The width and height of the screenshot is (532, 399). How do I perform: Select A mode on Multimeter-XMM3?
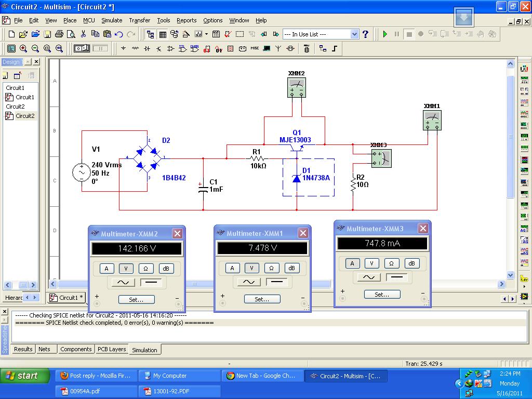click(352, 263)
